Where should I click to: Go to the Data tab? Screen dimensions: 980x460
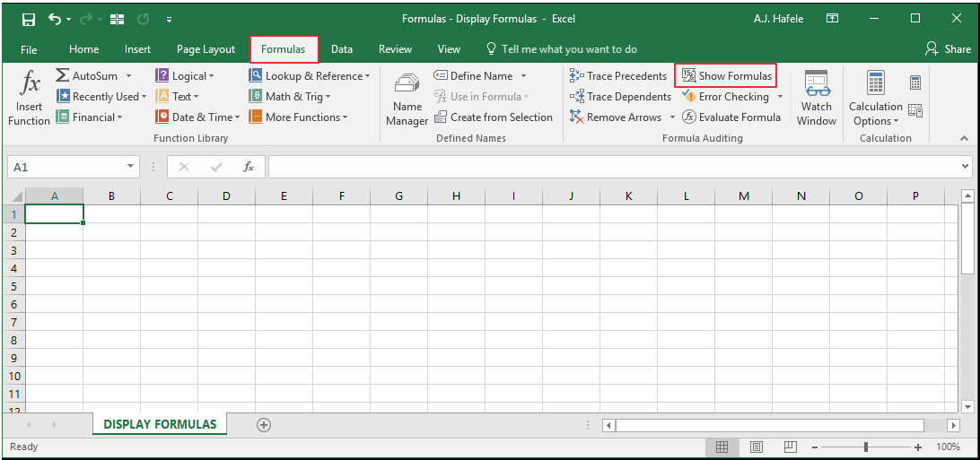click(342, 49)
